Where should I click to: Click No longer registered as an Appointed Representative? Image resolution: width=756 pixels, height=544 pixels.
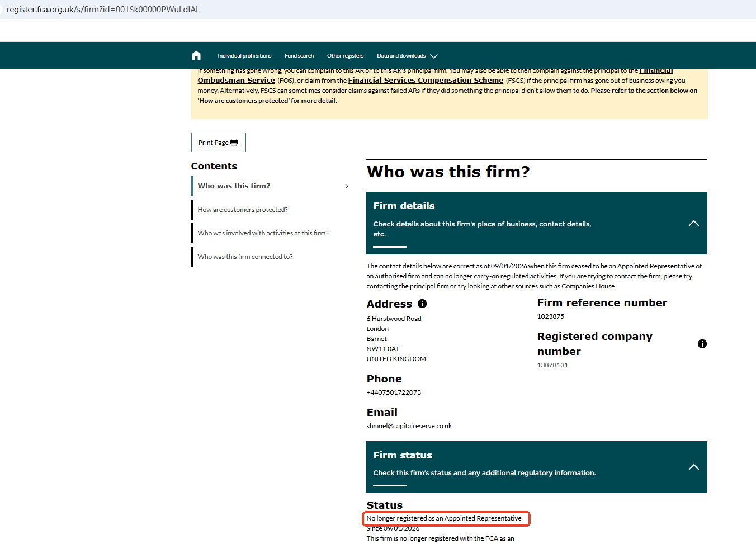(x=444, y=518)
